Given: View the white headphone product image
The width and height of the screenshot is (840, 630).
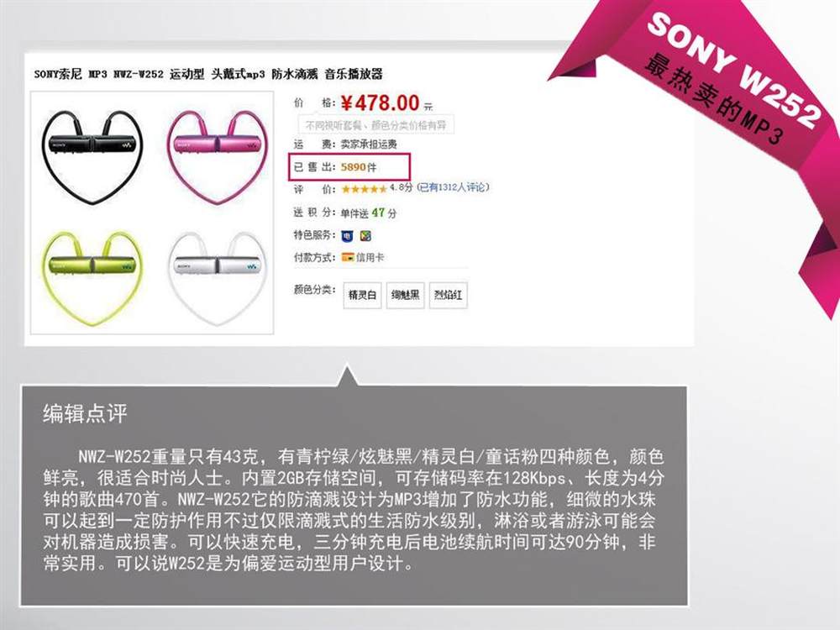Looking at the screenshot, I should tap(217, 276).
